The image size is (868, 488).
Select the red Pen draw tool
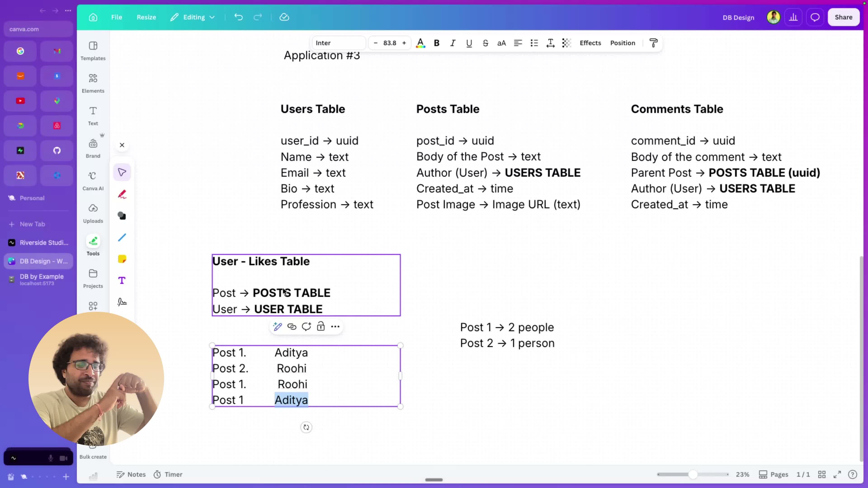122,194
